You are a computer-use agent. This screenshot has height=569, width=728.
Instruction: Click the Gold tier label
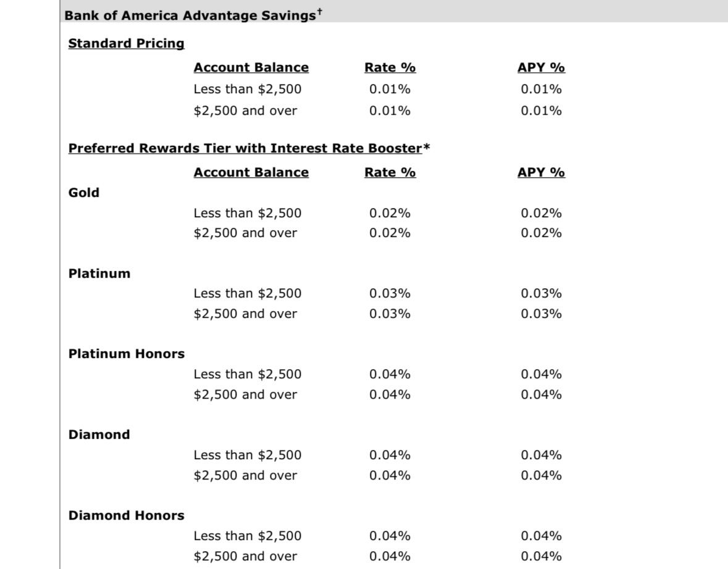point(84,193)
